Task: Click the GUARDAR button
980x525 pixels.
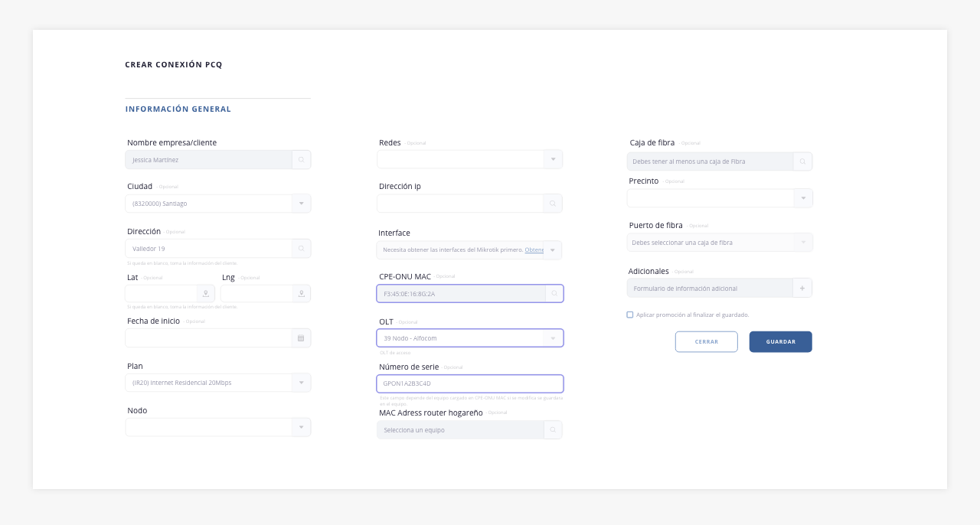Action: point(781,342)
